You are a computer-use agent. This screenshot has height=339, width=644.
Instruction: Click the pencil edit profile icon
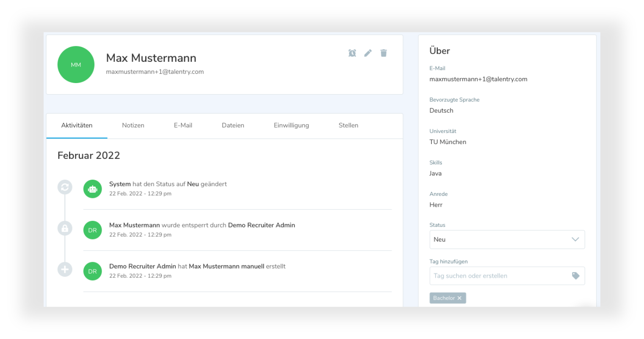pos(368,53)
